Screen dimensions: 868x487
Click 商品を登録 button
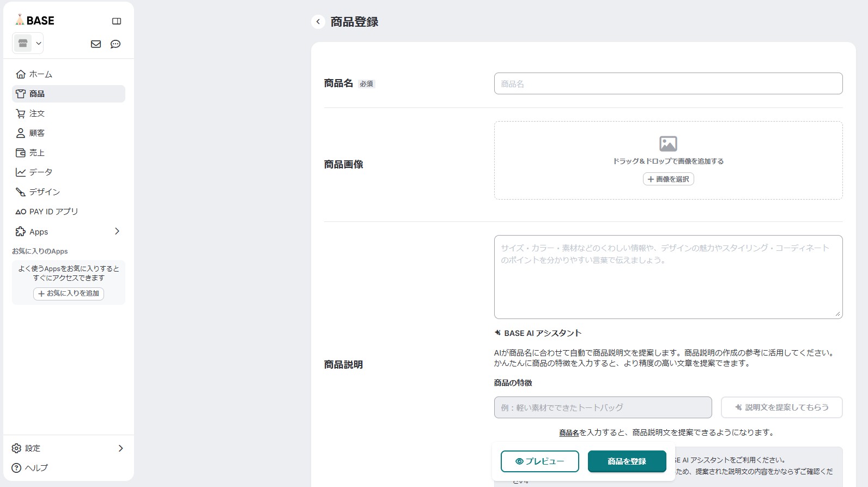coord(627,461)
